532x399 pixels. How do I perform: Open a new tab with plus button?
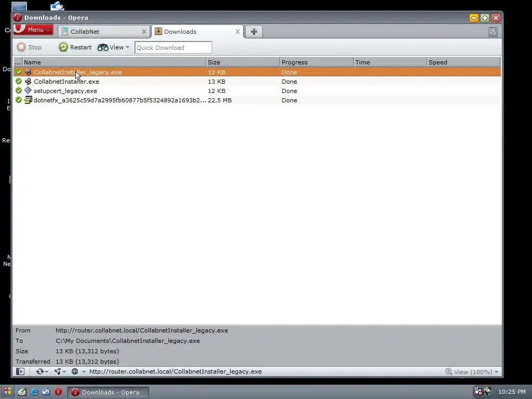(x=254, y=32)
